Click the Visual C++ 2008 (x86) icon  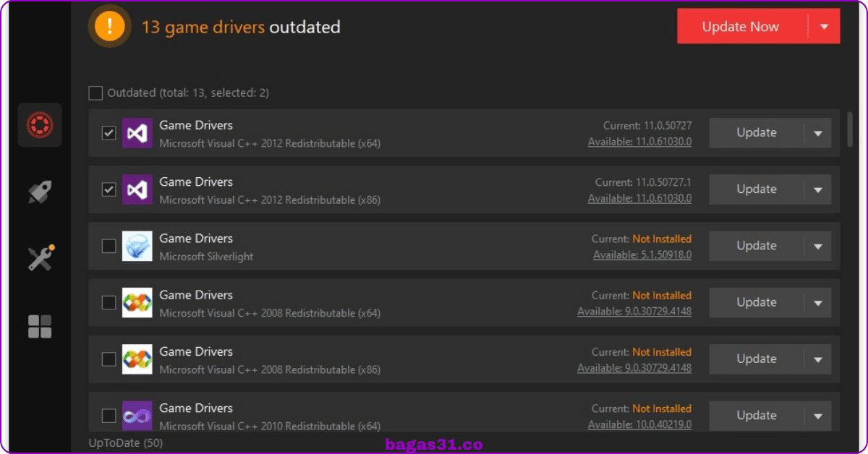click(x=137, y=359)
